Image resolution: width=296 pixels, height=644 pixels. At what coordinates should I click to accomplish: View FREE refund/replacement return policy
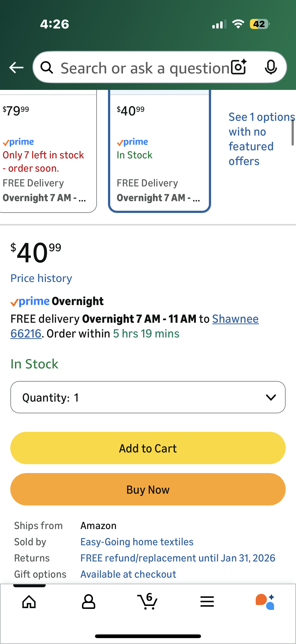coord(178,558)
